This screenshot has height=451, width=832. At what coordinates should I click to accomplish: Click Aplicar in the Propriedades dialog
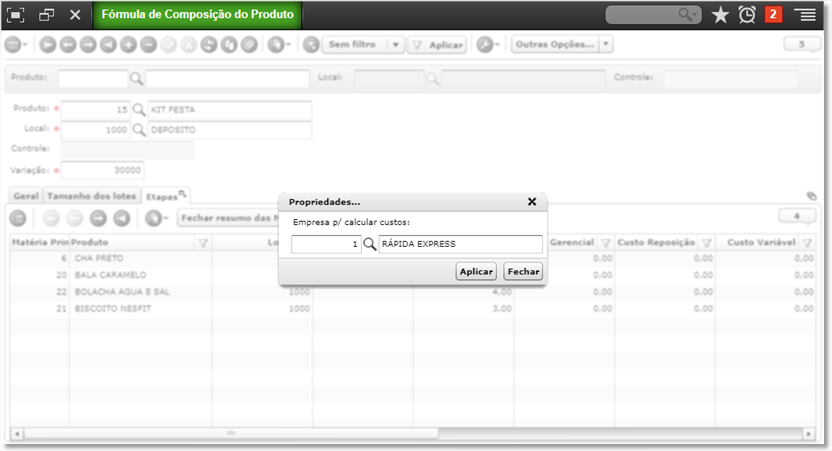[476, 272]
